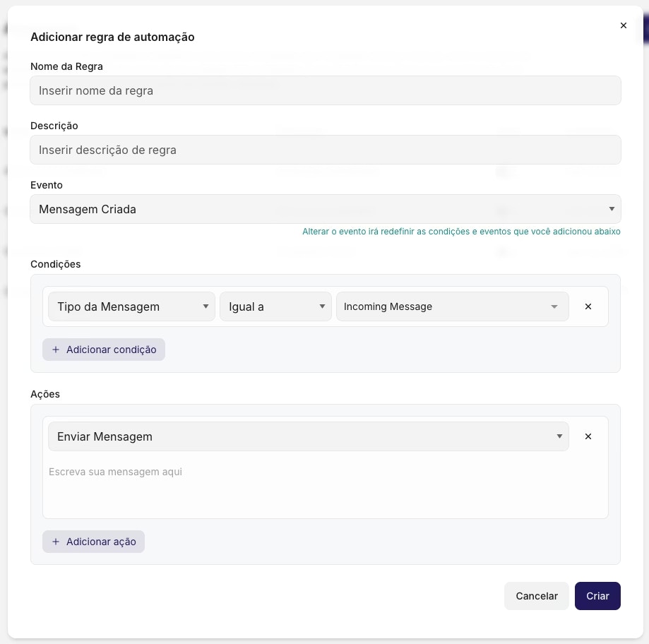Click the Adicionar ação button
Screen dimensions: 649x644
(x=93, y=541)
